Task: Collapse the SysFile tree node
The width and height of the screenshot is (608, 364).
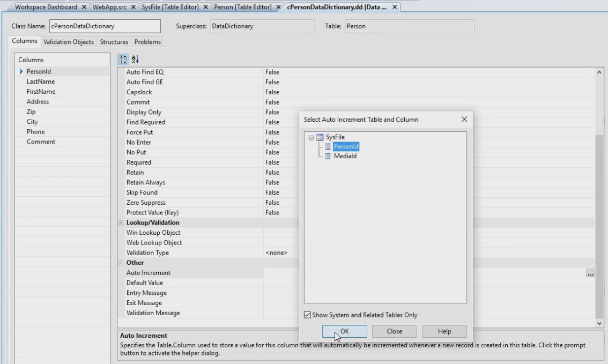Action: point(310,137)
